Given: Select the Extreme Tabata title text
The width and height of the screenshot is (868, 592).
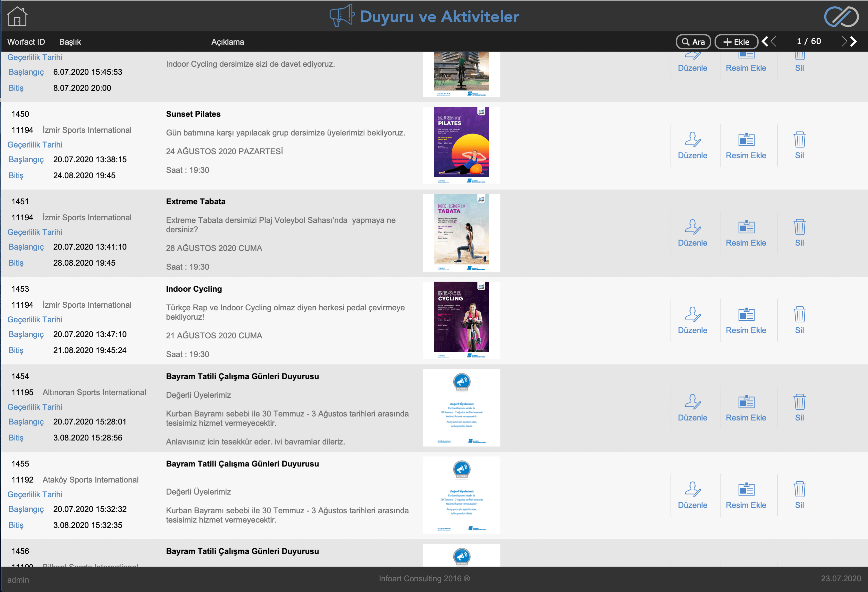Looking at the screenshot, I should [x=196, y=202].
